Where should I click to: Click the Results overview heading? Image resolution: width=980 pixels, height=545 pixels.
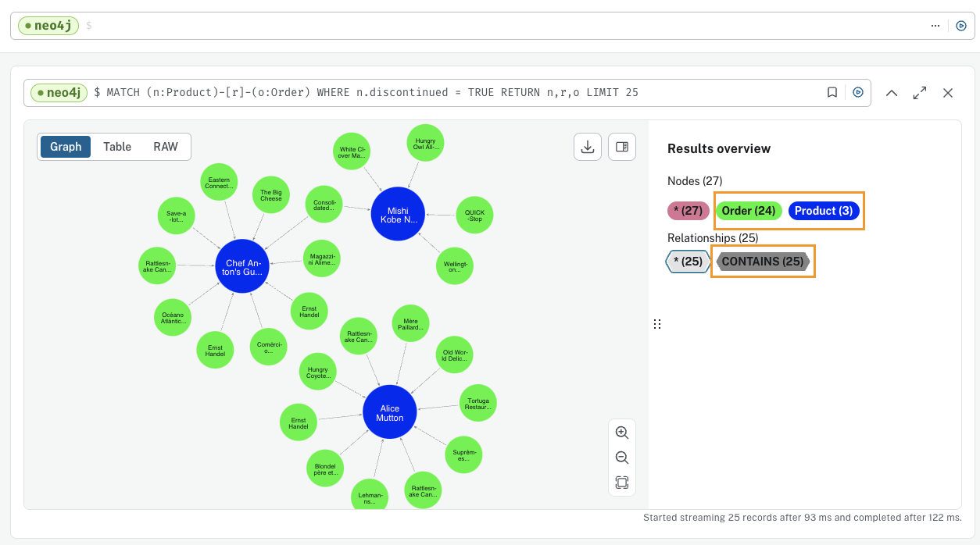tap(719, 148)
